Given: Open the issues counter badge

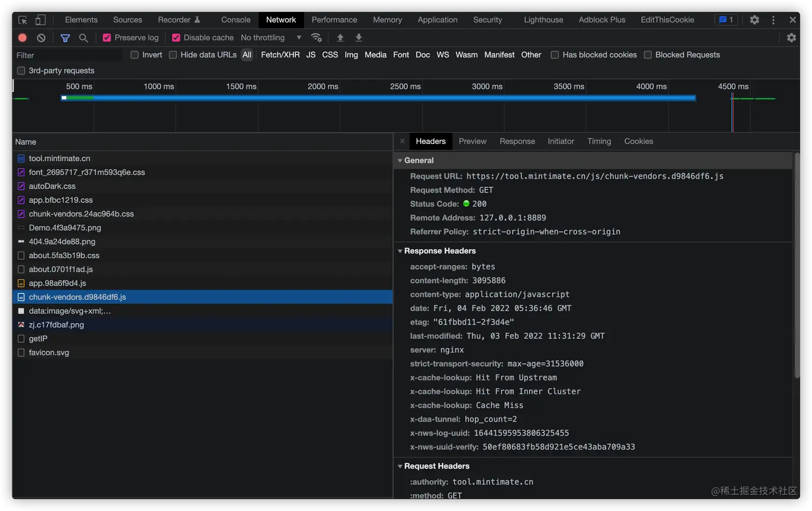Looking at the screenshot, I should point(726,20).
